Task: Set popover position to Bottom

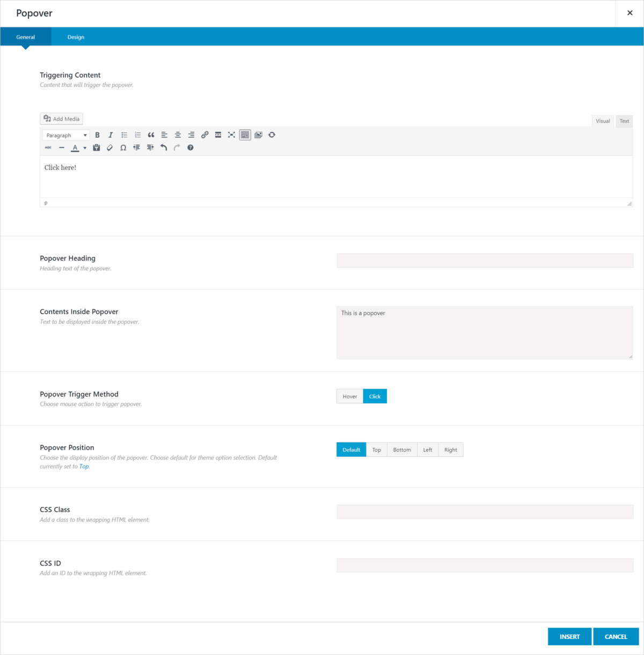Action: 401,449
